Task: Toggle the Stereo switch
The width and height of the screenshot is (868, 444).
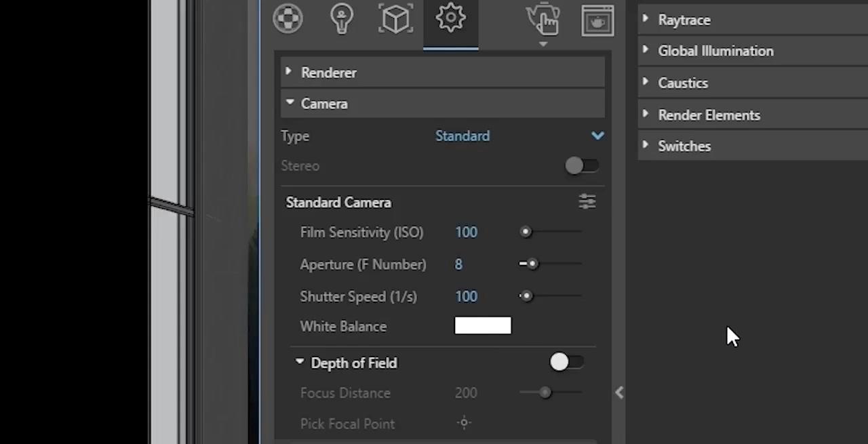Action: pyautogui.click(x=581, y=166)
